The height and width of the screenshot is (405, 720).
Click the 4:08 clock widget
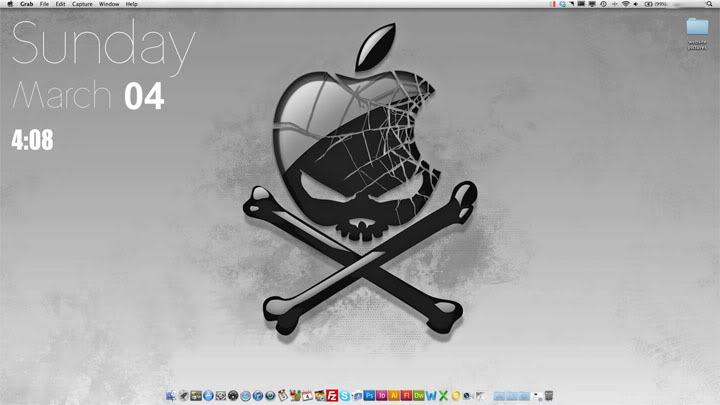click(x=32, y=140)
